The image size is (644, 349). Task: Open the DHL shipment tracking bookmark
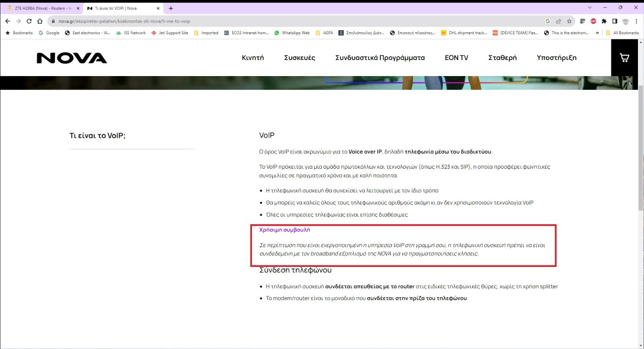click(464, 33)
